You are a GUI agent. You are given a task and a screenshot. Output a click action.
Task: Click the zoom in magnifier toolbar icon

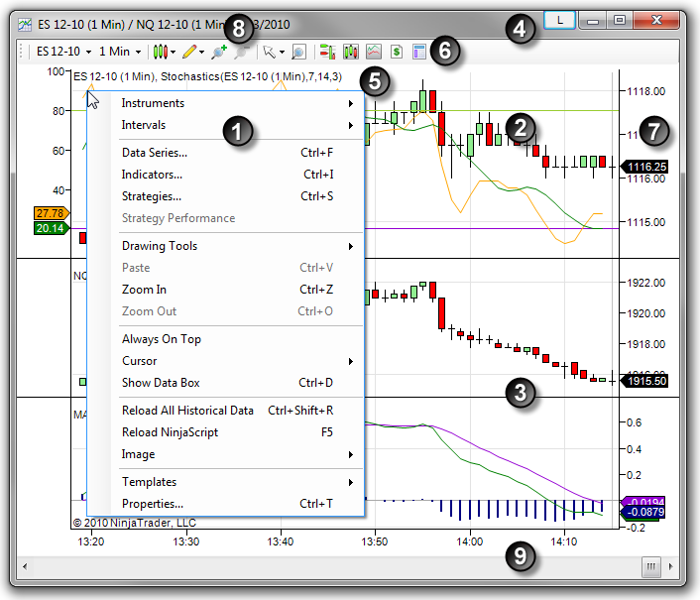pos(219,51)
